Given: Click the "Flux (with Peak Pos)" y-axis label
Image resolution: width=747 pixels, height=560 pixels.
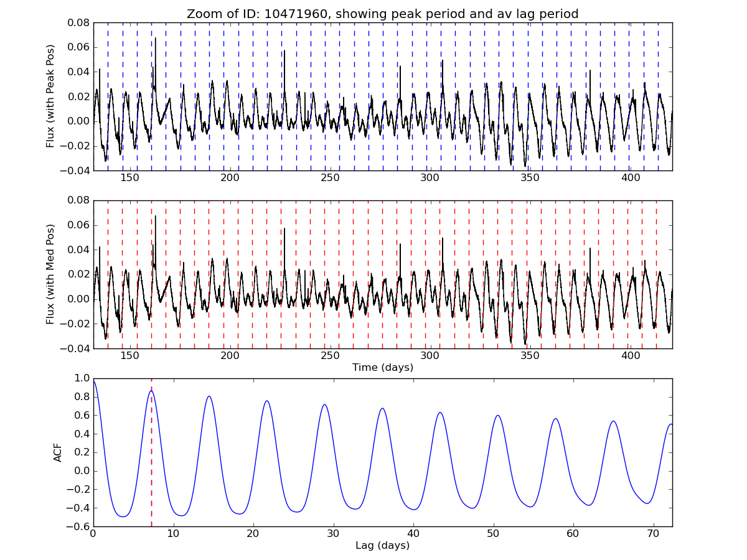Looking at the screenshot, I should click(50, 96).
